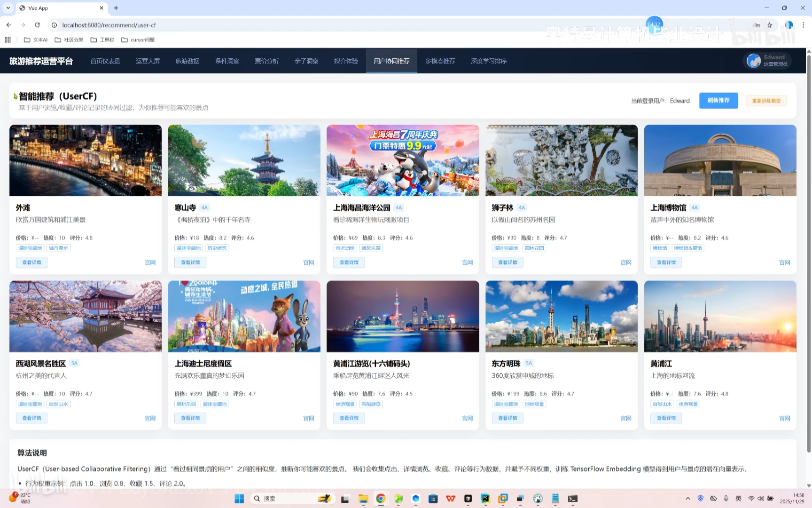Open Microsoft Store from the taskbar
812x508 pixels.
pos(433,499)
